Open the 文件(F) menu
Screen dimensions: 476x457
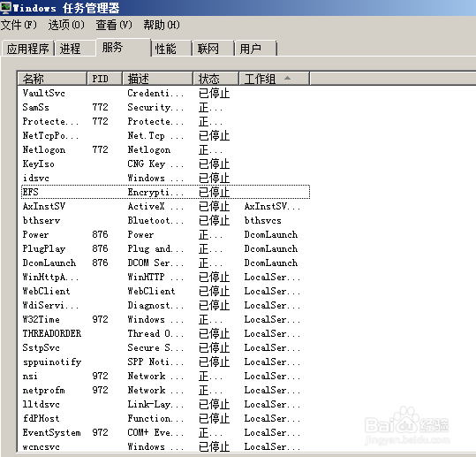[19, 25]
